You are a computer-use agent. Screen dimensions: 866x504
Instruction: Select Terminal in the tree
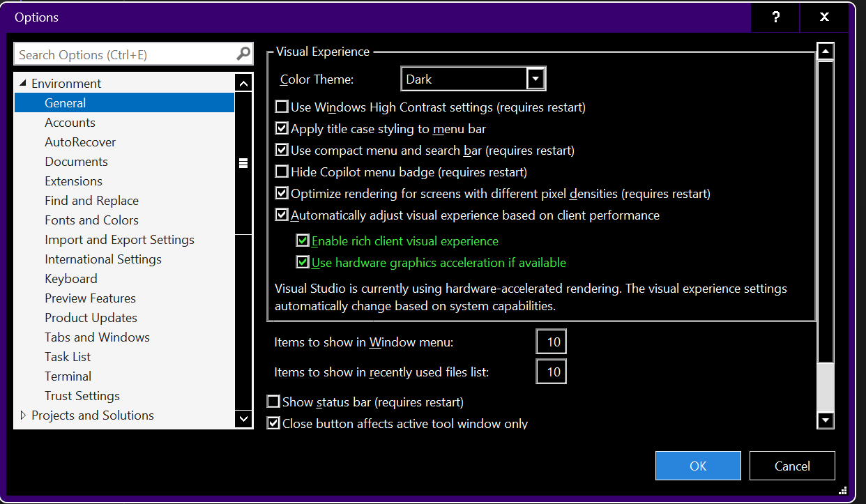[x=68, y=376]
